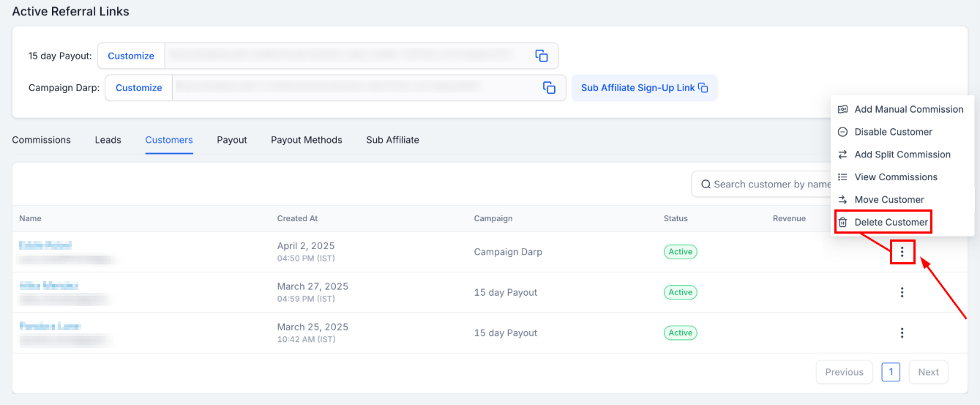The width and height of the screenshot is (980, 405).
Task: Choose Move Customer menu entry
Action: click(x=889, y=200)
